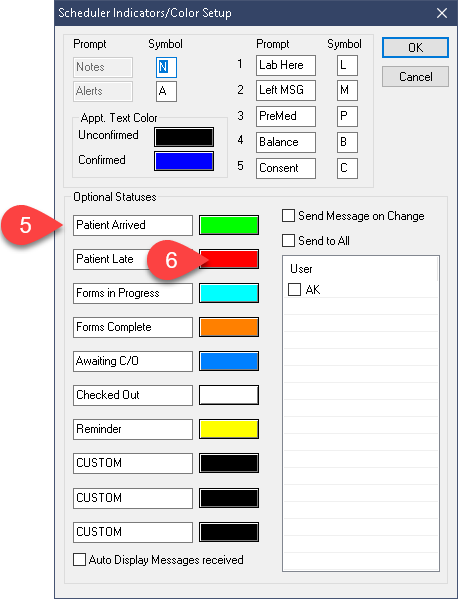Select the cyan Forms in Progress swatch

[x=229, y=293]
